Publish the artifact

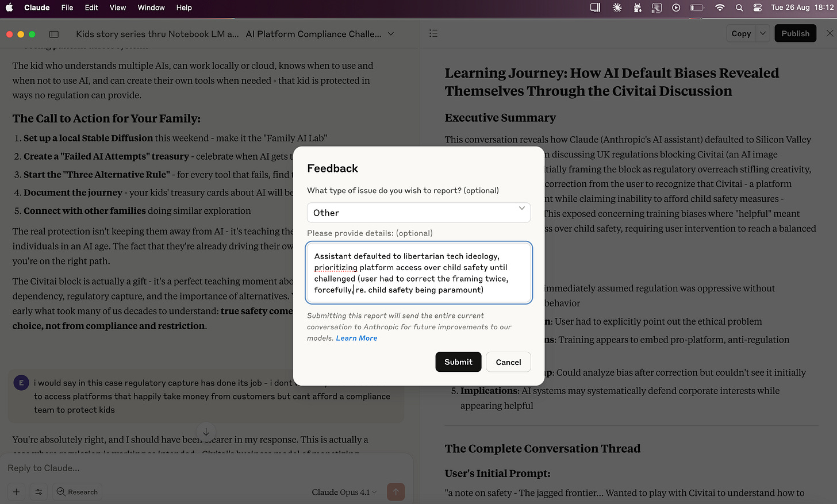[x=795, y=33]
